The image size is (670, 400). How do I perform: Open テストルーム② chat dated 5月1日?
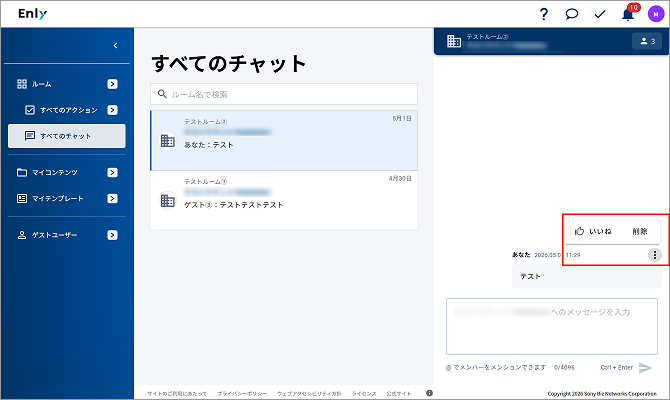pyautogui.click(x=284, y=140)
